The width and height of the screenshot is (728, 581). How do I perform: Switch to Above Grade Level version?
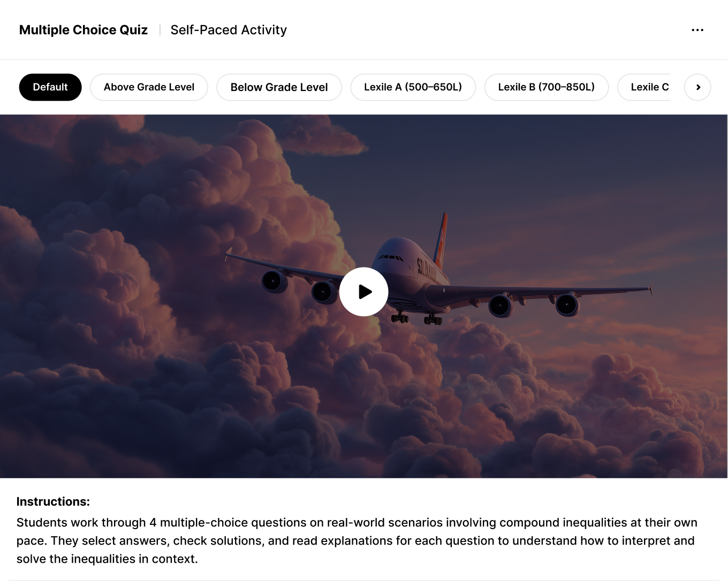[149, 87]
